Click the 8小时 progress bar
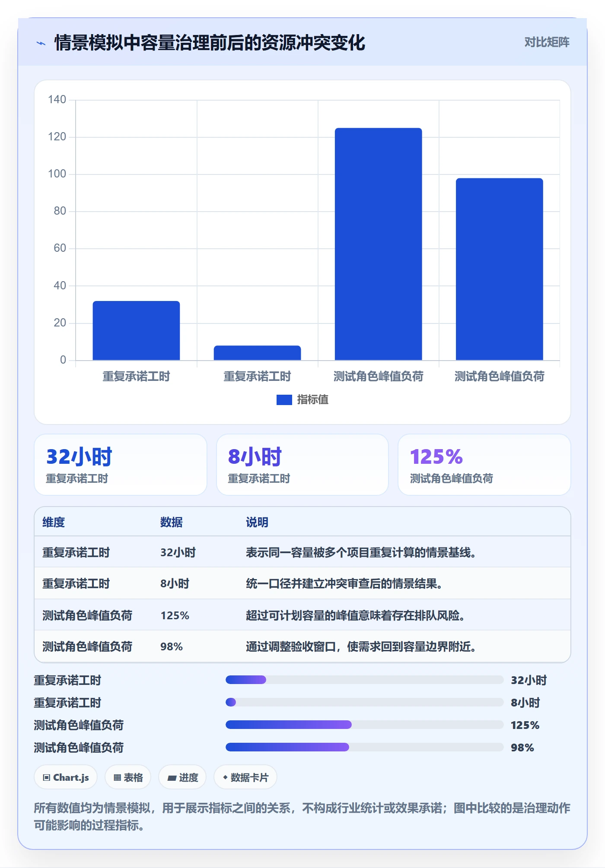 coord(364,702)
